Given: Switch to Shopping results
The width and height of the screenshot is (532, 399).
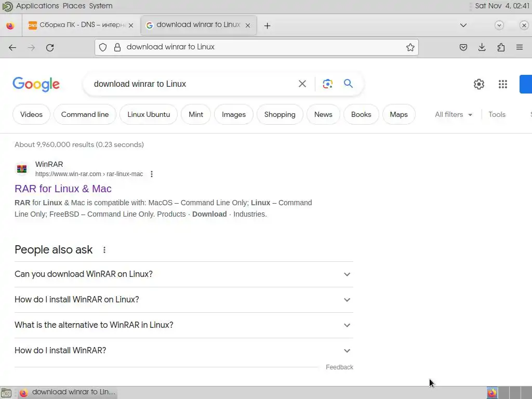Looking at the screenshot, I should pos(280,115).
